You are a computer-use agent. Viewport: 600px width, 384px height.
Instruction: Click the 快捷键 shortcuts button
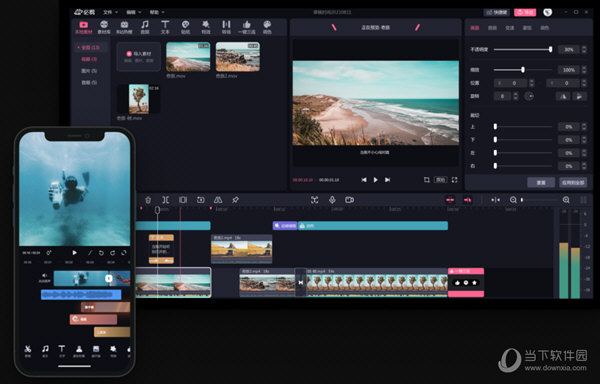(497, 12)
